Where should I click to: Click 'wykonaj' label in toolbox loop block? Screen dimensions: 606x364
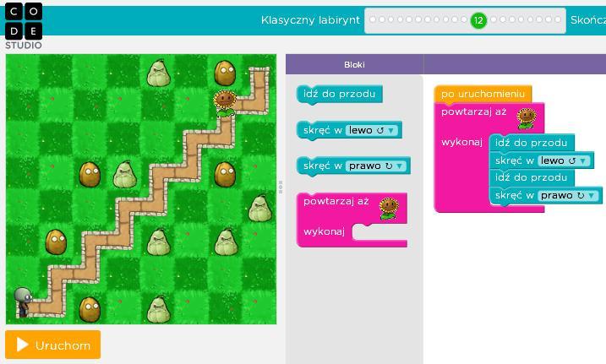324,231
